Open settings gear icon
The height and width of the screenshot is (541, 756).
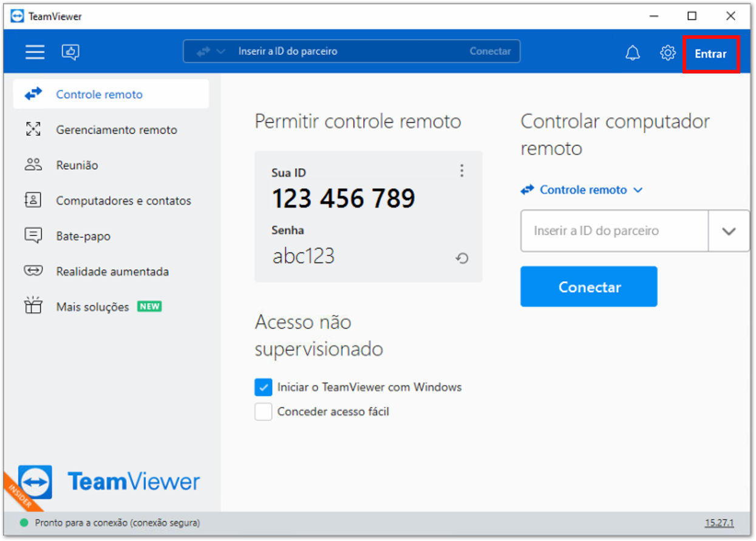coord(668,53)
